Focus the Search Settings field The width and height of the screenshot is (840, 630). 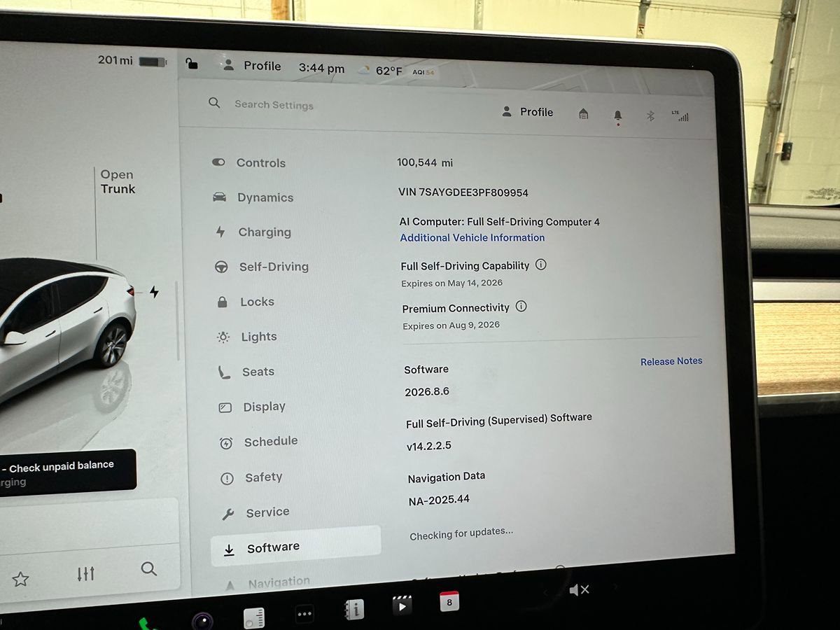[x=274, y=105]
